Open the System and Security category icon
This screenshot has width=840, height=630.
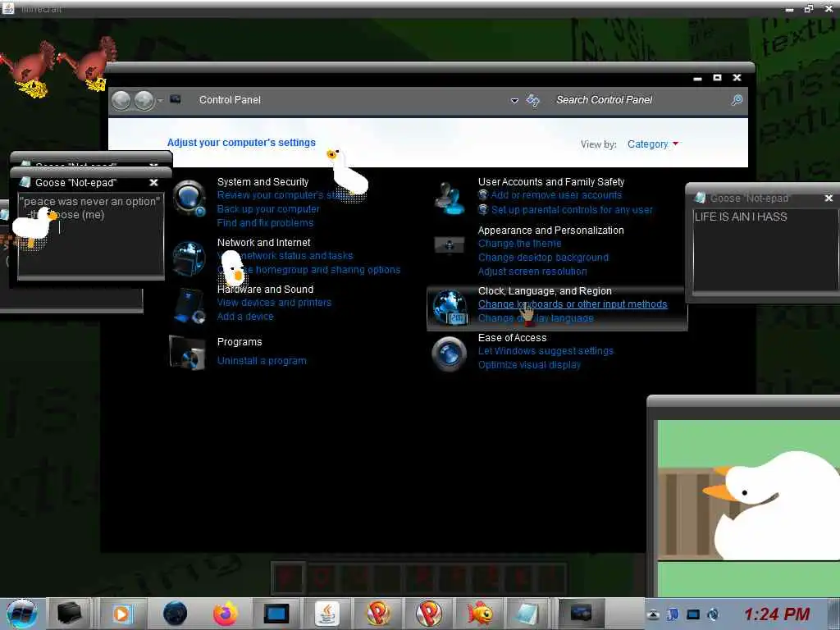click(189, 199)
